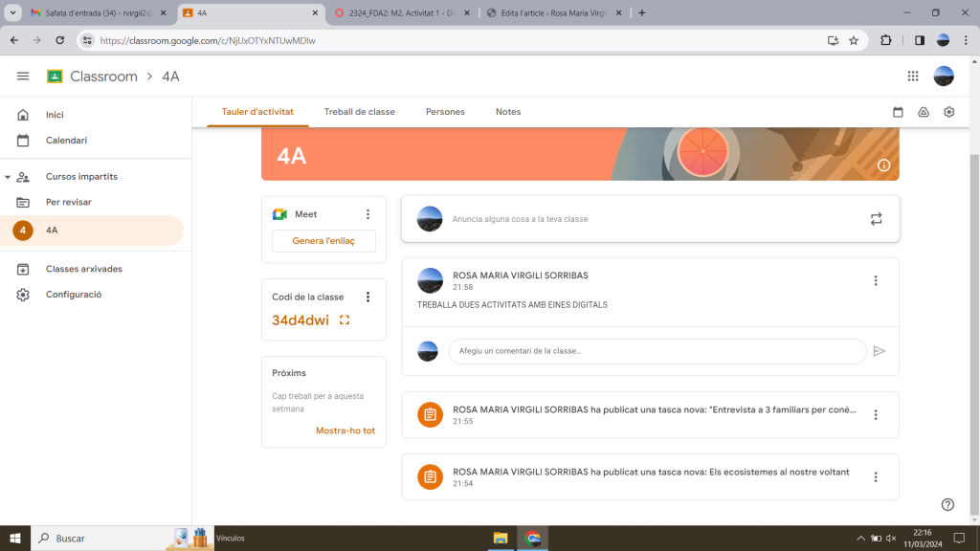Screen dimensions: 980x551
Task: Collapse the Cursos impartits section
Action: [x=8, y=177]
